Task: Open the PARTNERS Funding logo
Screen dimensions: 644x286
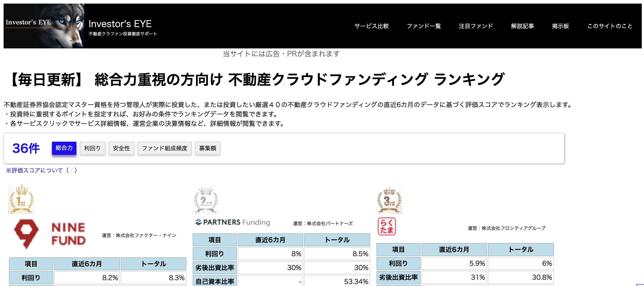Action: click(x=233, y=222)
